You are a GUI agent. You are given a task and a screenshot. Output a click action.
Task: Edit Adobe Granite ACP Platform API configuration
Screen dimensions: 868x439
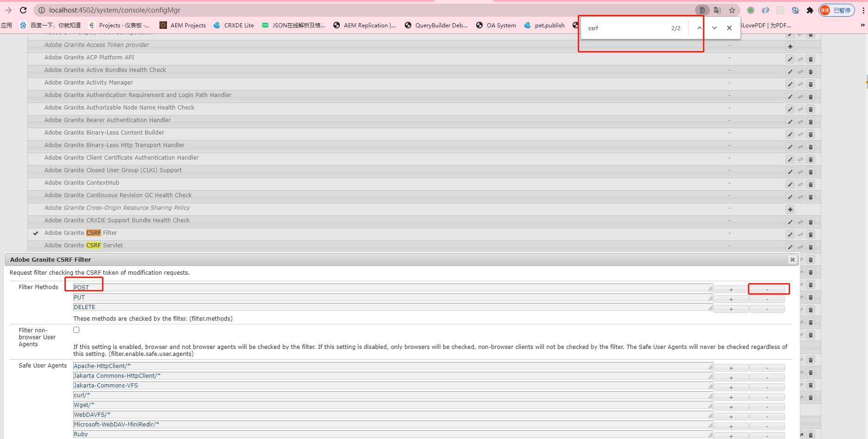coord(790,59)
